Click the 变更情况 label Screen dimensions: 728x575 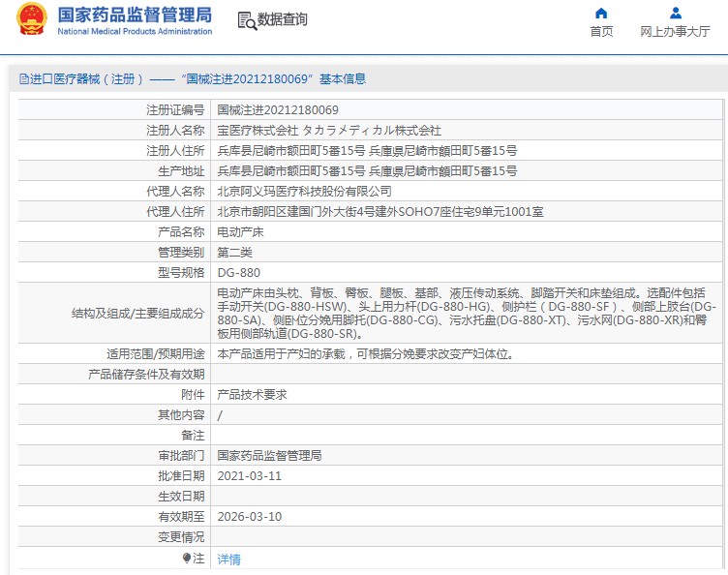pos(182,537)
